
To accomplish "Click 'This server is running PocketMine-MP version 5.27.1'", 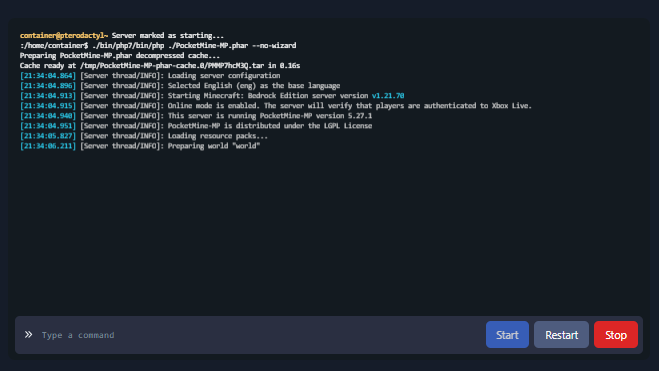I will (270, 116).
